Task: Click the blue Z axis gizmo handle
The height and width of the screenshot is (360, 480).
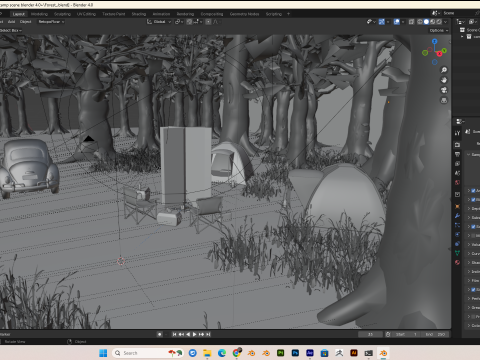Action: click(434, 41)
